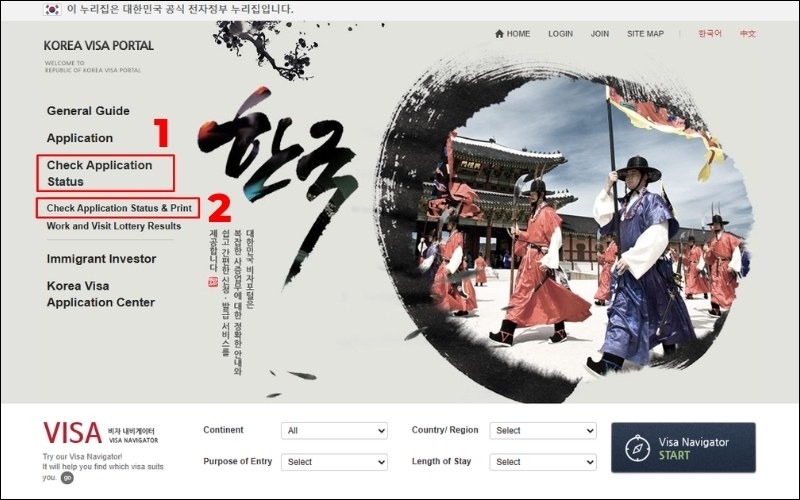The height and width of the screenshot is (500, 800).
Task: Click the red VISA Navigator logo
Action: (72, 433)
